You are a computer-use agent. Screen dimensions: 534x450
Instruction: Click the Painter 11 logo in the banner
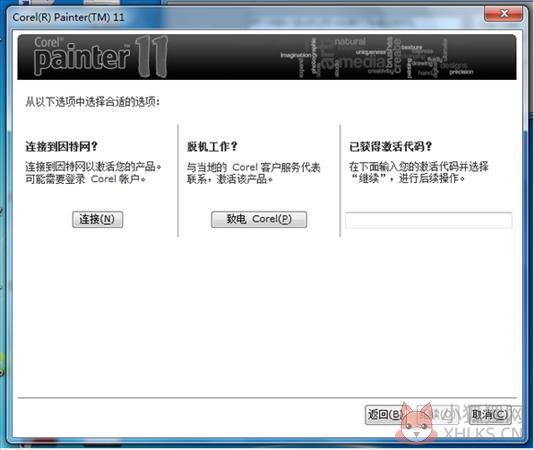tap(101, 57)
